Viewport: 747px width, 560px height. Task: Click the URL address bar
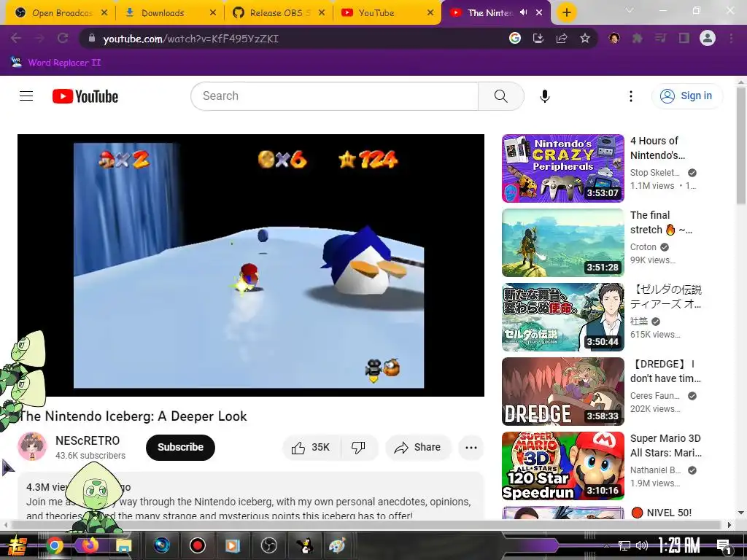[295, 39]
